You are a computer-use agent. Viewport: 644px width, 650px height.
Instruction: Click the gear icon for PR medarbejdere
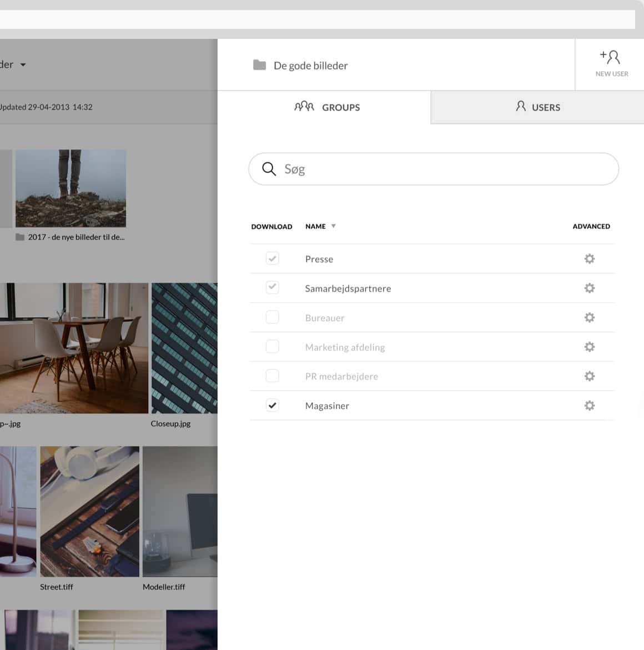[589, 376]
